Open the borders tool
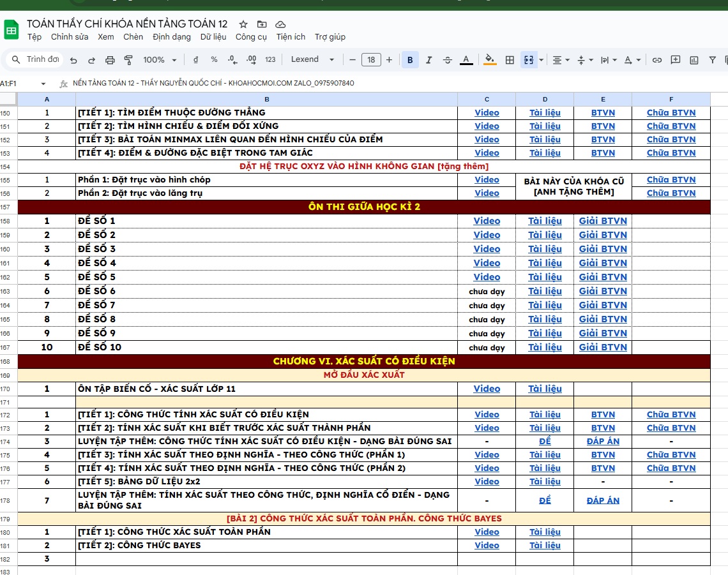The image size is (728, 575). pos(510,60)
